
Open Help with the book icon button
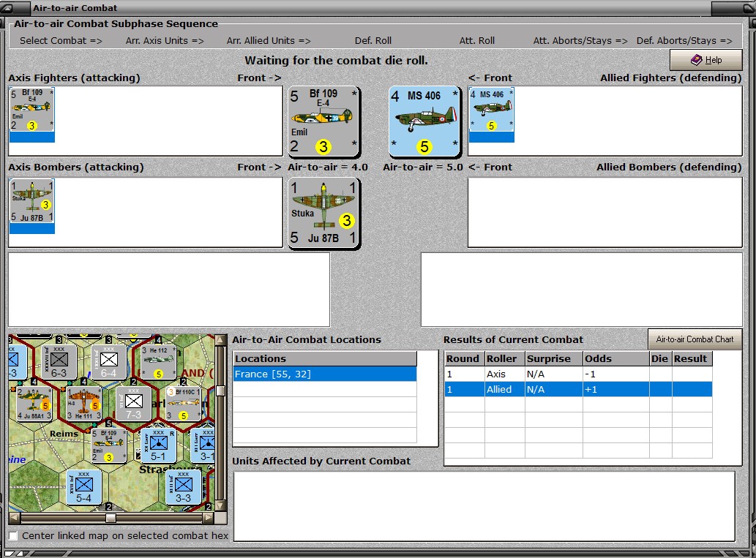[x=706, y=60]
